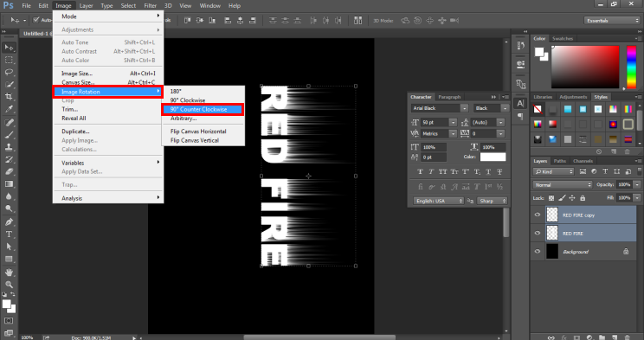Select the Clone Stamp tool

pos(9,147)
